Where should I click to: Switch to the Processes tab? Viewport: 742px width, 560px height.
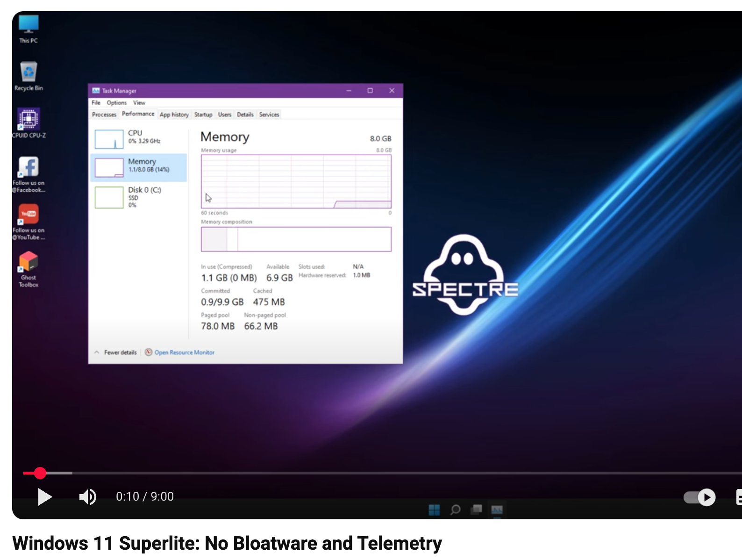[104, 115]
